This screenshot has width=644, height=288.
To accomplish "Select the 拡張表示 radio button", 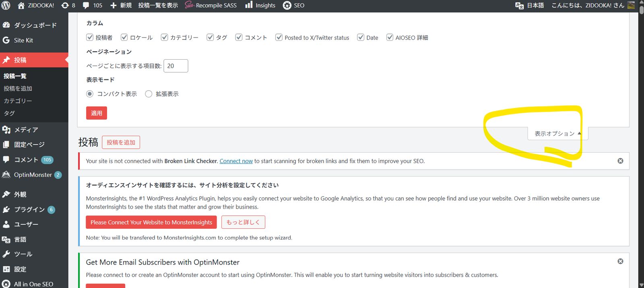I will (149, 94).
